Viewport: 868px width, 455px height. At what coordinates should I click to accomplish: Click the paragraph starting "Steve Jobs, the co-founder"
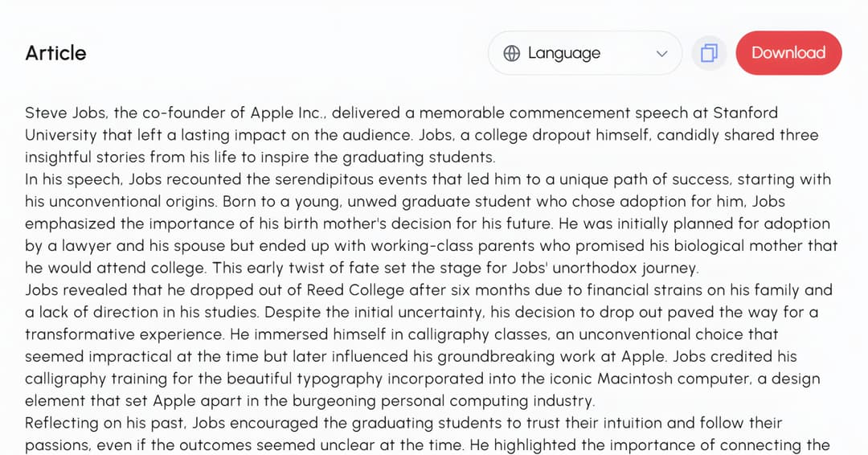[x=421, y=135]
